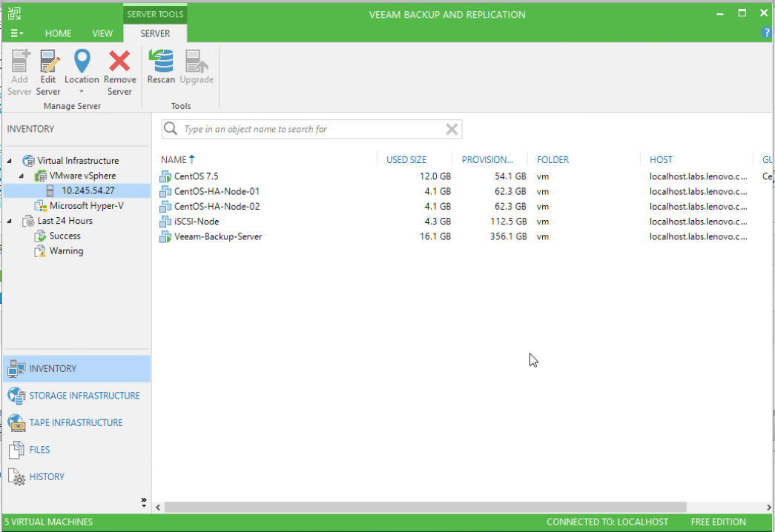The image size is (775, 532).
Task: Sort by the PROVISION... column header
Action: pyautogui.click(x=487, y=159)
